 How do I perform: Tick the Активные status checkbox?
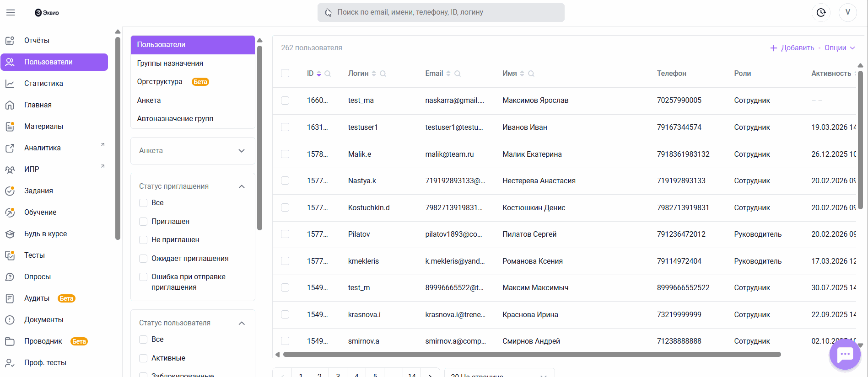143,358
